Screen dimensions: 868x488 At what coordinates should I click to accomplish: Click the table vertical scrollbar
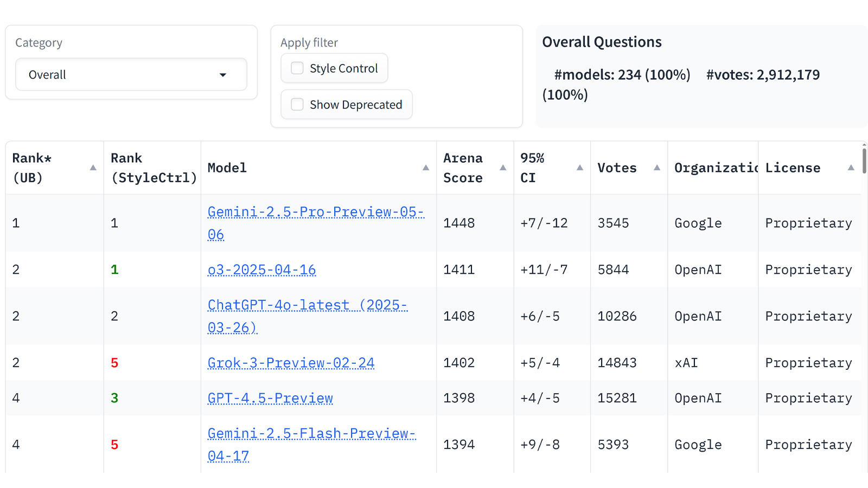click(x=864, y=160)
